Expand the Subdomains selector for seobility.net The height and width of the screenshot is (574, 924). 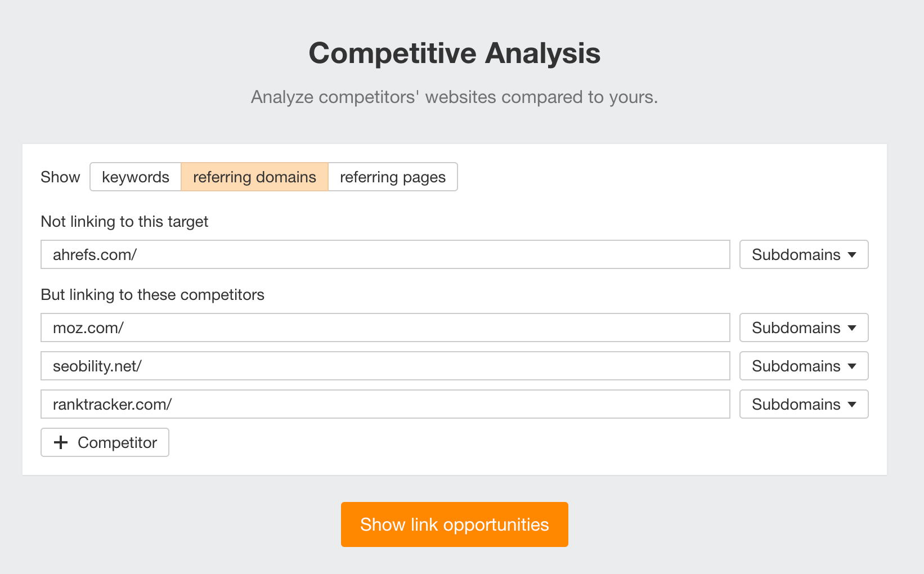click(x=804, y=366)
